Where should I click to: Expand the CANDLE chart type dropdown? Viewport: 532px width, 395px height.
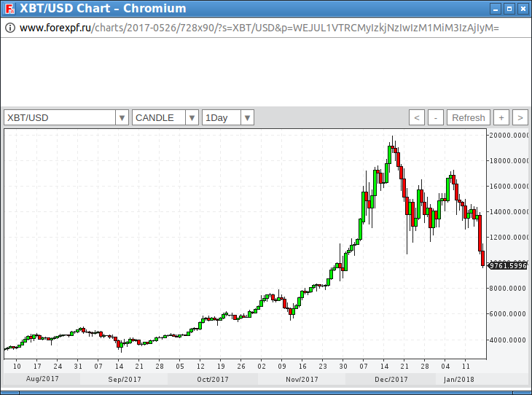coord(192,117)
